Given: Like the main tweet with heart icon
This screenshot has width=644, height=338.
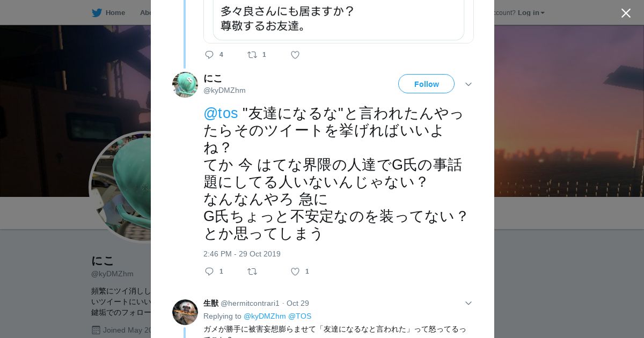Looking at the screenshot, I should [295, 271].
